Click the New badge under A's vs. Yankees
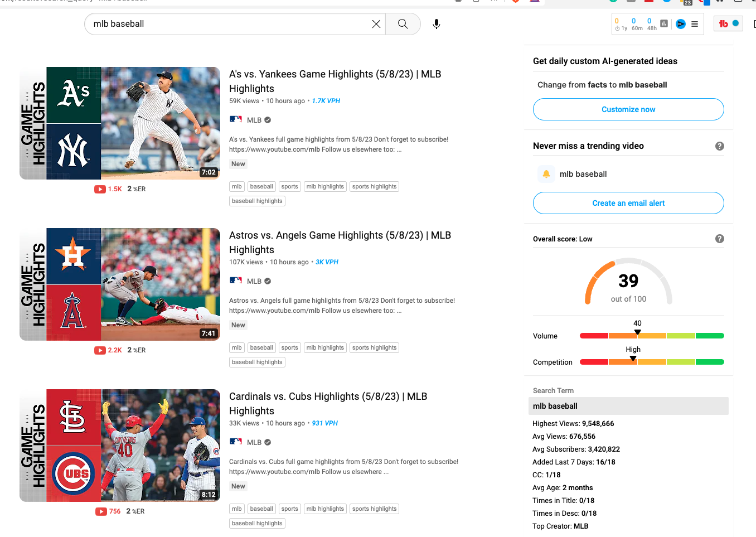This screenshot has height=537, width=756. click(x=239, y=164)
